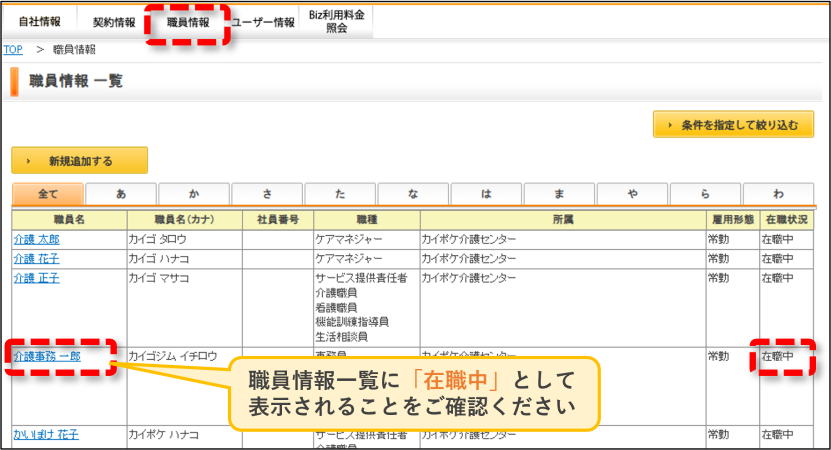Image resolution: width=831 pixels, height=450 pixels.
Task: Filter staff by the さ tab
Action: [x=267, y=194]
